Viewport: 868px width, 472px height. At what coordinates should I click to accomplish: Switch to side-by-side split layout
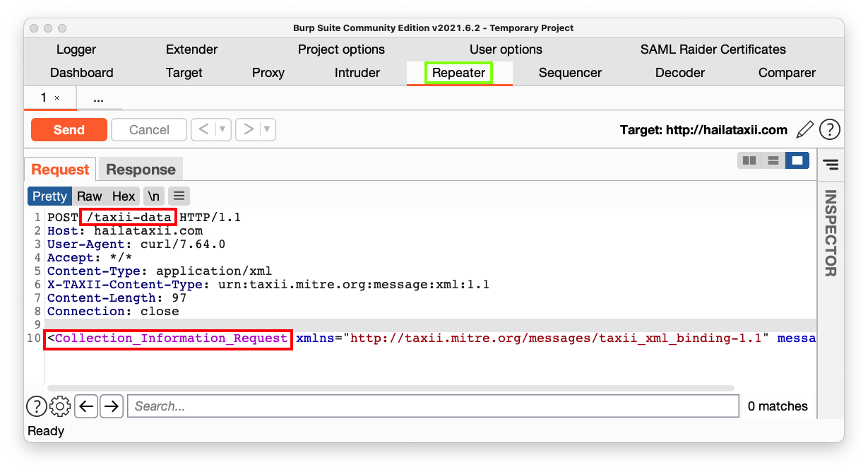(749, 160)
